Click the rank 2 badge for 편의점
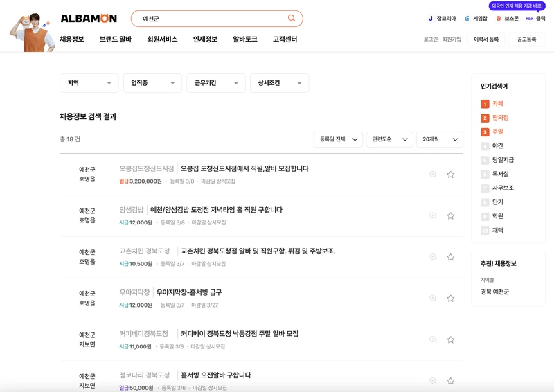 pos(485,118)
